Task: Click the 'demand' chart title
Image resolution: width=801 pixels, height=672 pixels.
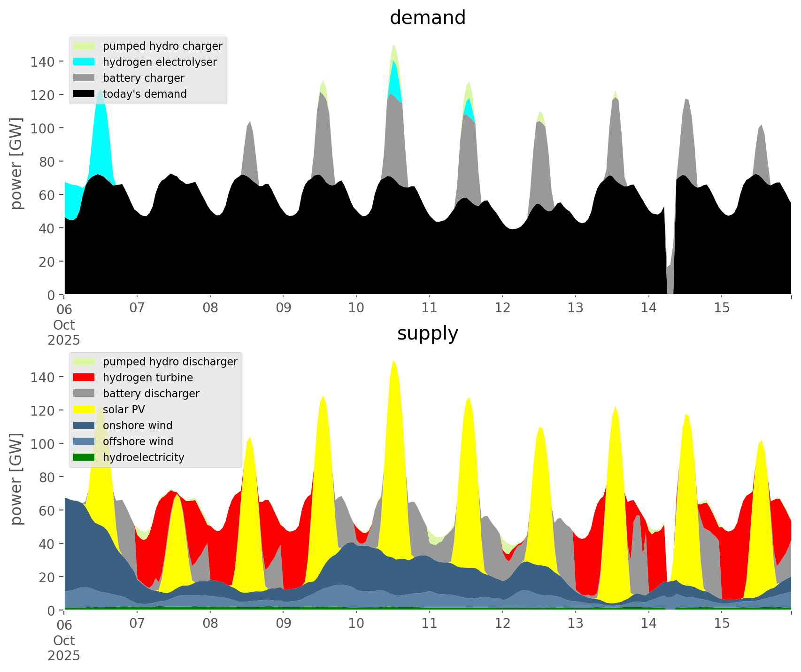Action: (x=427, y=18)
